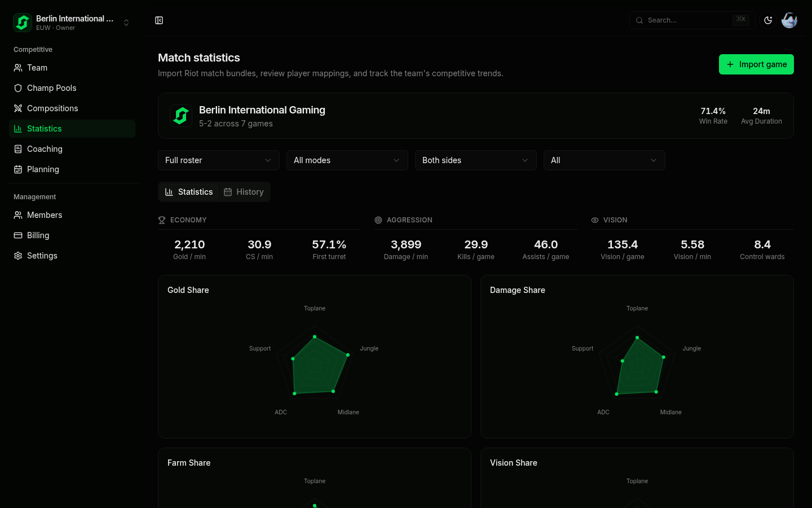
Task: Open the Both sides dropdown
Action: click(x=476, y=160)
